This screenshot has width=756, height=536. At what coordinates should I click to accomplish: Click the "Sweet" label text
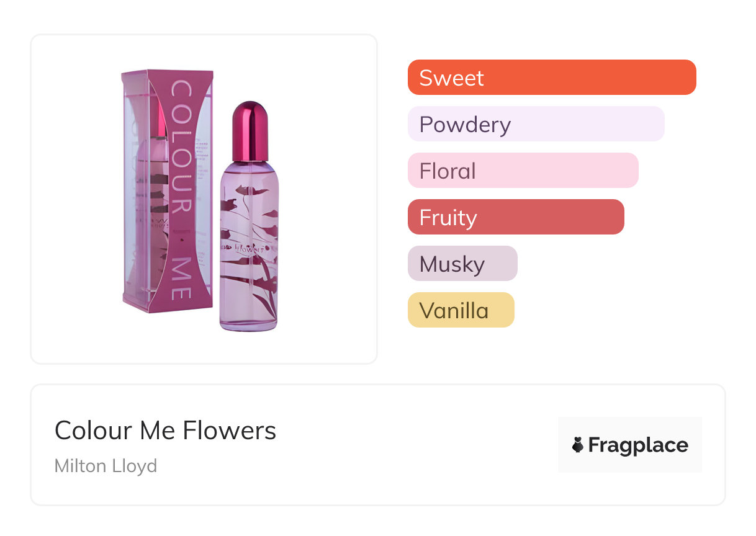tap(451, 78)
